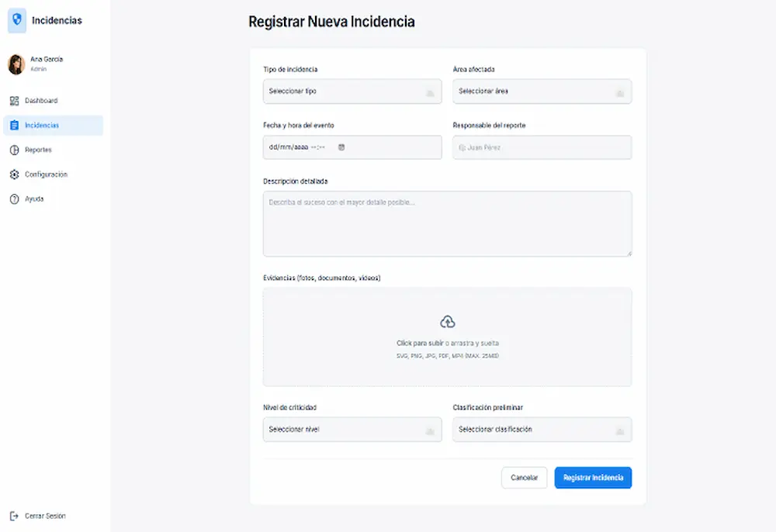This screenshot has width=776, height=532.
Task: Click the Ayuda question mark icon
Action: [15, 199]
